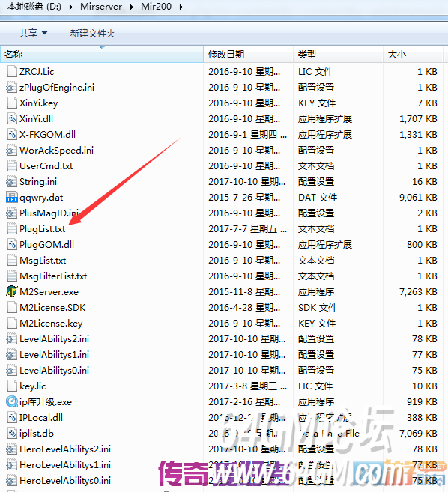Expand the arrow after Mirserver in the path

pyautogui.click(x=131, y=7)
